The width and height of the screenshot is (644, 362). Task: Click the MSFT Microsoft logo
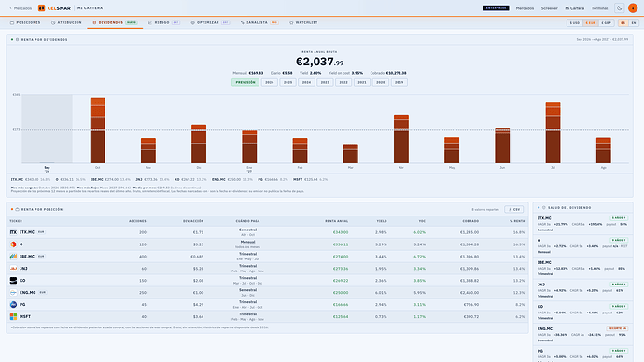(13, 317)
